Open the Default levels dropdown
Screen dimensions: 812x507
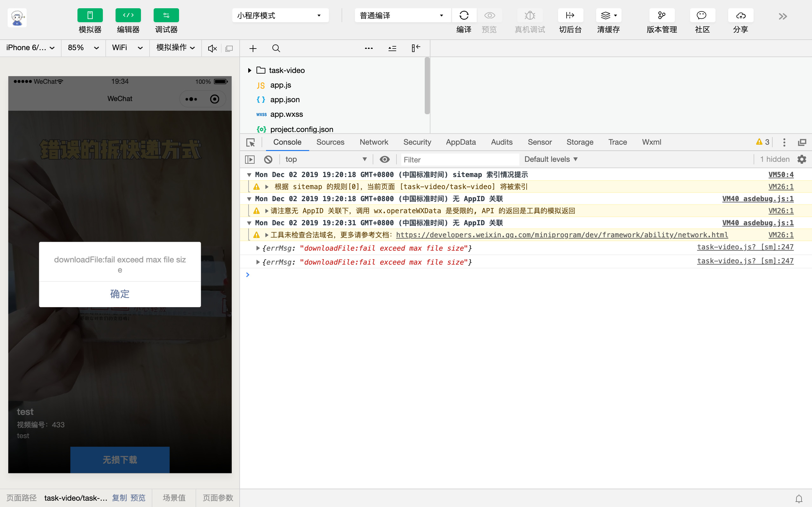point(550,159)
